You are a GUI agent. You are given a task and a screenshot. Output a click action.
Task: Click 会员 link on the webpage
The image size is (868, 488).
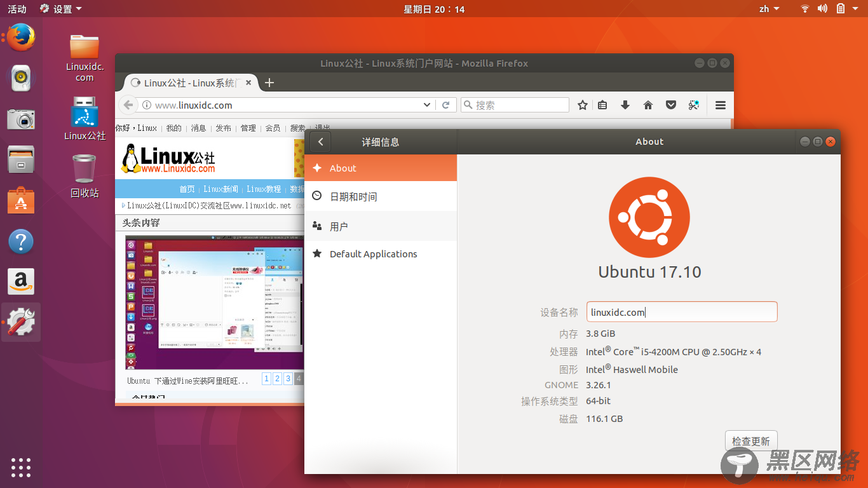click(273, 128)
